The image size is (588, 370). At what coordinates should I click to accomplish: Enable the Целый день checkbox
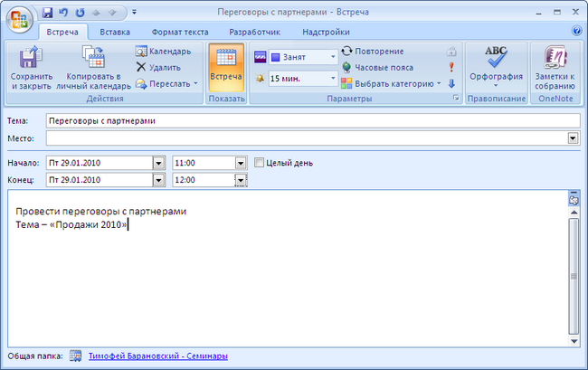260,163
